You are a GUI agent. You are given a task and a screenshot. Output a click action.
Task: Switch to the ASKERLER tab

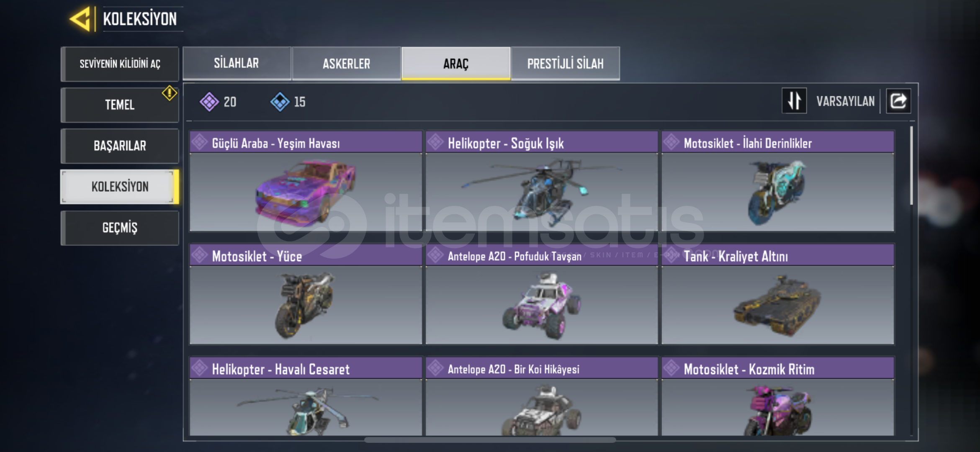click(346, 63)
